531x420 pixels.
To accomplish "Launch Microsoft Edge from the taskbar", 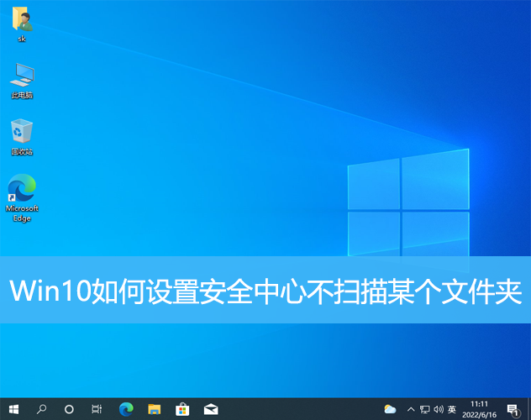I will coord(126,409).
